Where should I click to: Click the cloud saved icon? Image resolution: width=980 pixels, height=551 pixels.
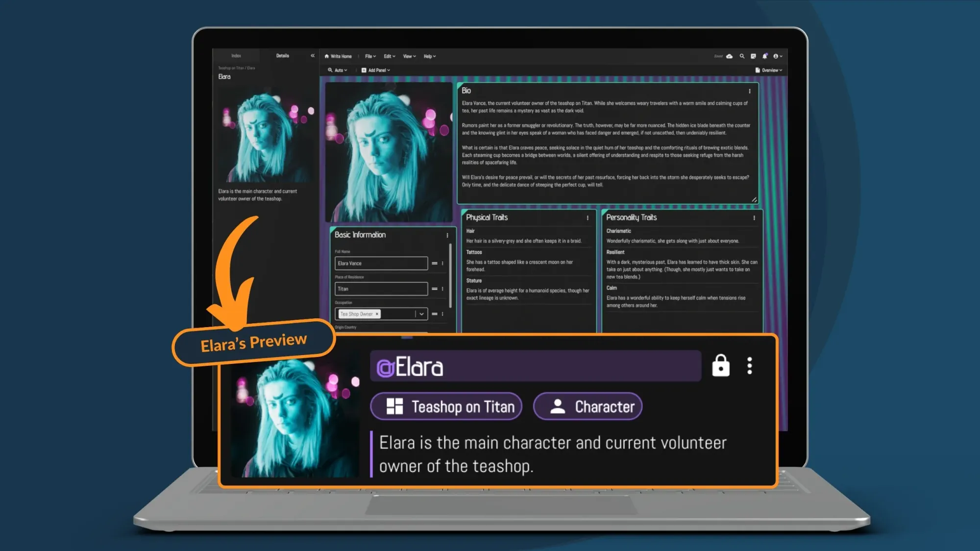click(x=730, y=56)
